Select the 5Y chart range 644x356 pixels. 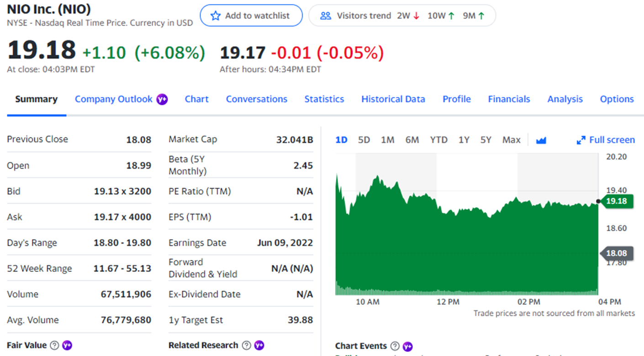(486, 140)
